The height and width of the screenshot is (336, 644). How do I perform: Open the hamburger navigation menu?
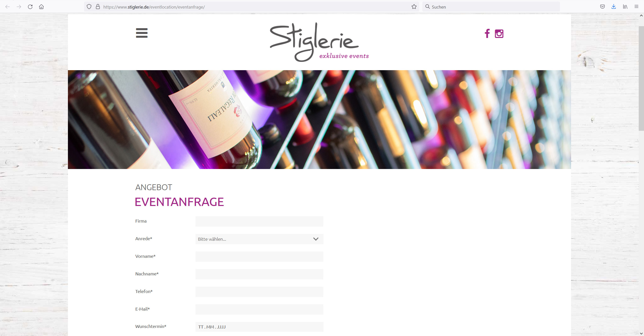pos(142,33)
